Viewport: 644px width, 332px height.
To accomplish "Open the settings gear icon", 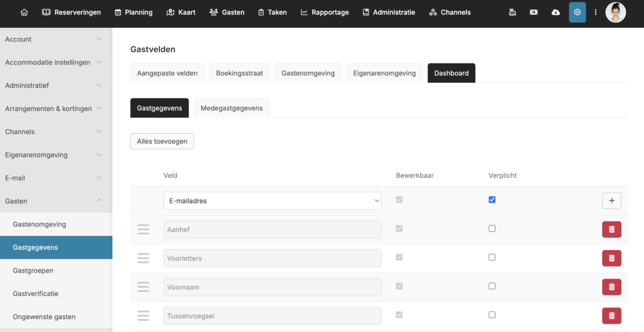I will (577, 12).
